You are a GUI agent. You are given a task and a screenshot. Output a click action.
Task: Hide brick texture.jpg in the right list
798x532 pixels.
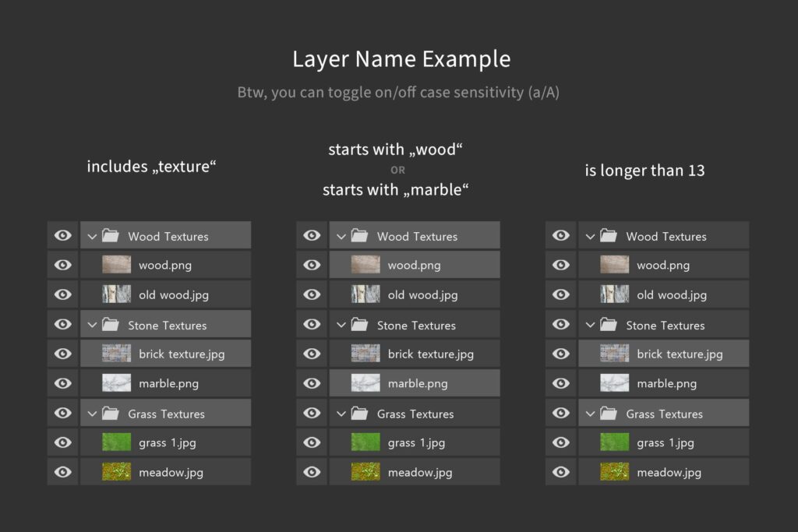pos(560,353)
